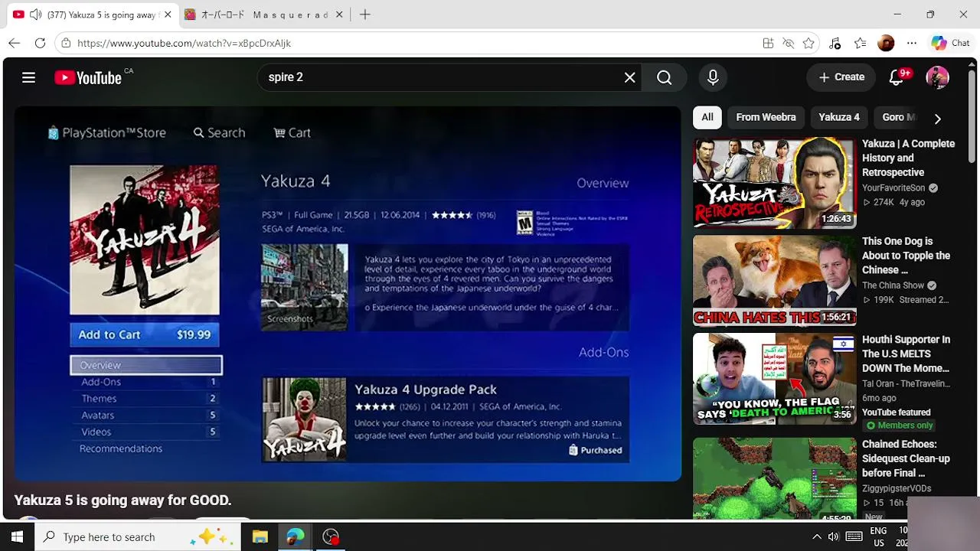Click the 'Yakuza 5 is going away for GOOD.' title

(x=122, y=500)
